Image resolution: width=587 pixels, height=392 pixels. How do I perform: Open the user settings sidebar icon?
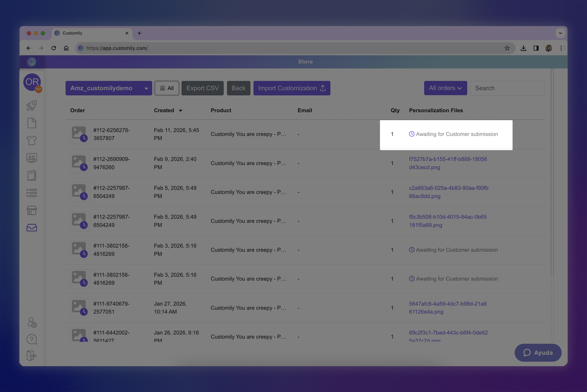coord(32,322)
